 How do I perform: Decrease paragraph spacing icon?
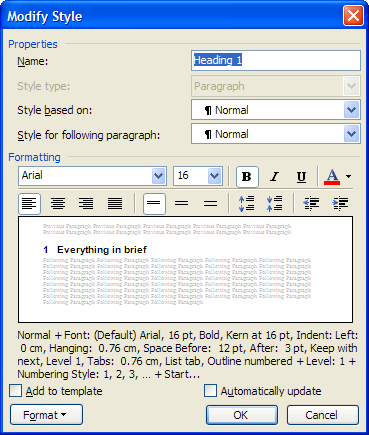275,203
